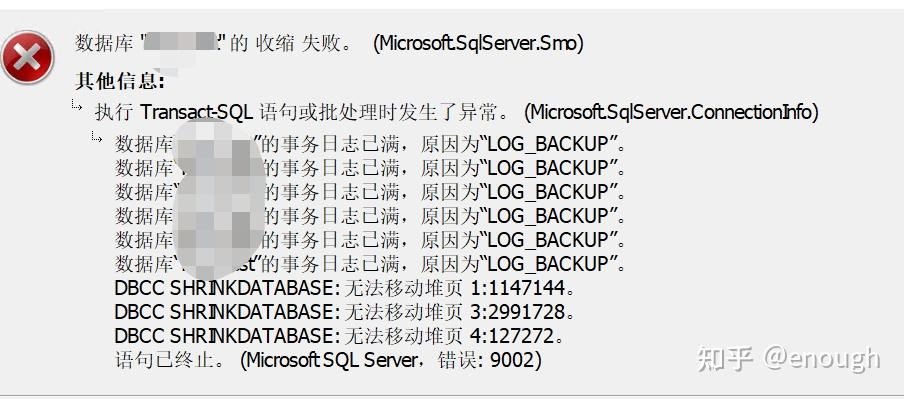The width and height of the screenshot is (904, 399).
Task: Select the third 事务日志已满 LOG_BACKUP line
Action: click(x=370, y=192)
